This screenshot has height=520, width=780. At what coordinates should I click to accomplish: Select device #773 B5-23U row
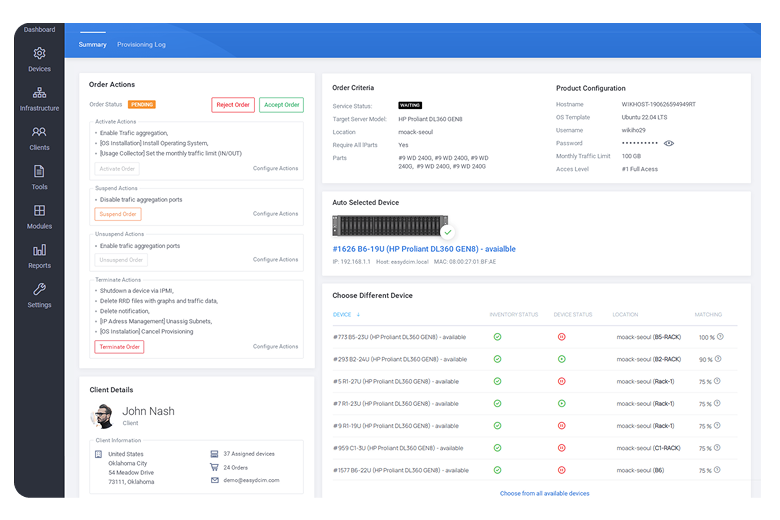(535, 337)
